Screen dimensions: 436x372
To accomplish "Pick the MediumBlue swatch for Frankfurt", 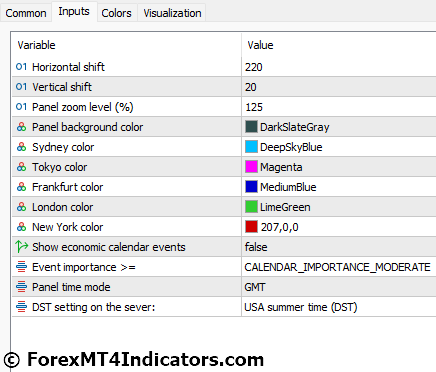I will [251, 187].
